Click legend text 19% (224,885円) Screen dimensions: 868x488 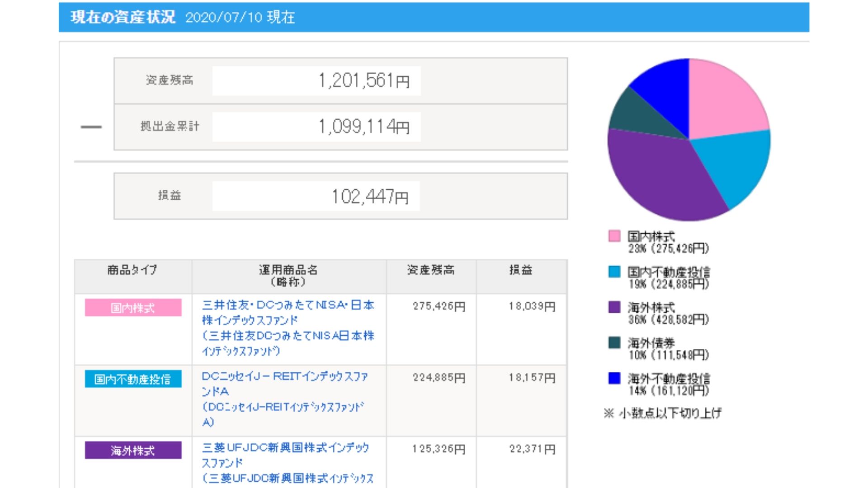[669, 284]
